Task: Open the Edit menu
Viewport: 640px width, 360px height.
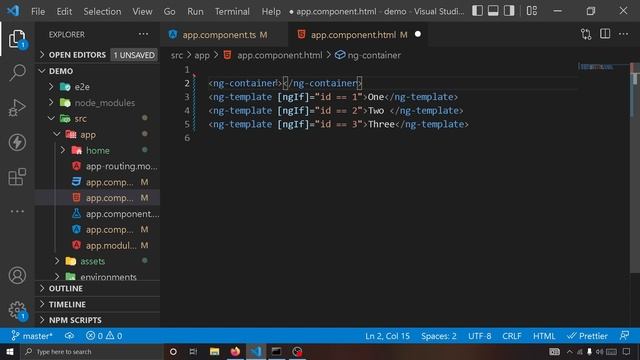Action: (x=64, y=11)
